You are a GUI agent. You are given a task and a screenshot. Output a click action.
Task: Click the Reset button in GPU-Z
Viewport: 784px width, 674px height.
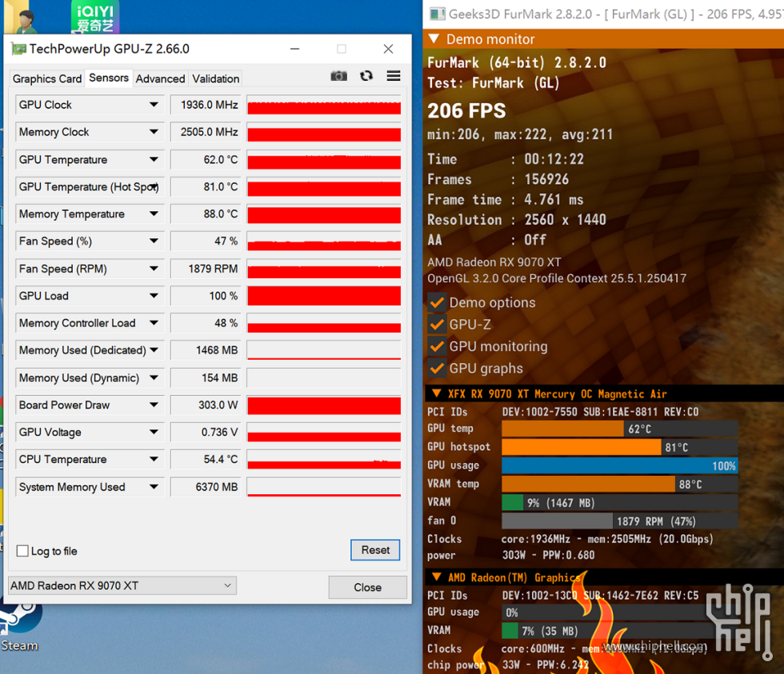coord(375,550)
